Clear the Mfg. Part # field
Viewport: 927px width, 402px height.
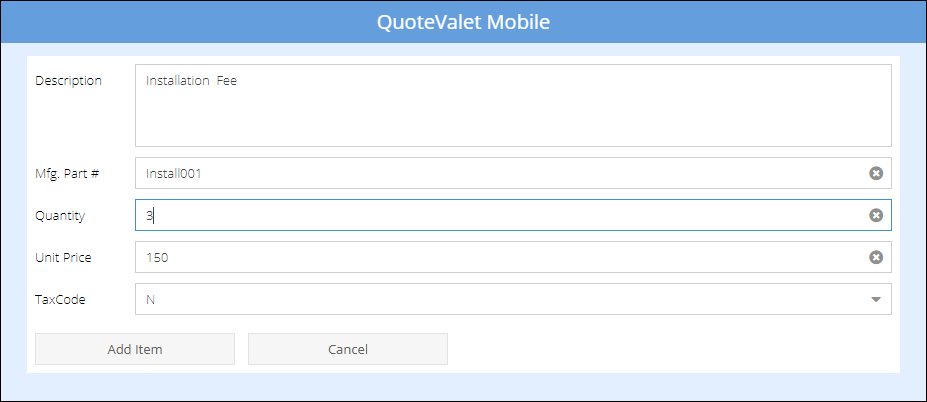point(876,173)
